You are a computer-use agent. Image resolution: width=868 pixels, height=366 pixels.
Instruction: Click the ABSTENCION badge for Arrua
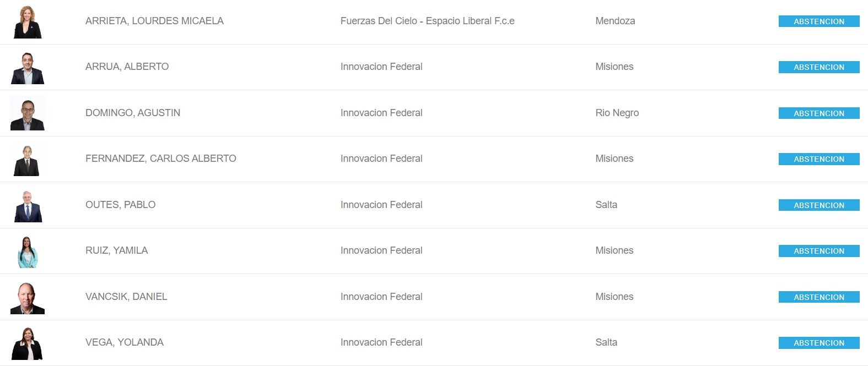[x=819, y=67]
